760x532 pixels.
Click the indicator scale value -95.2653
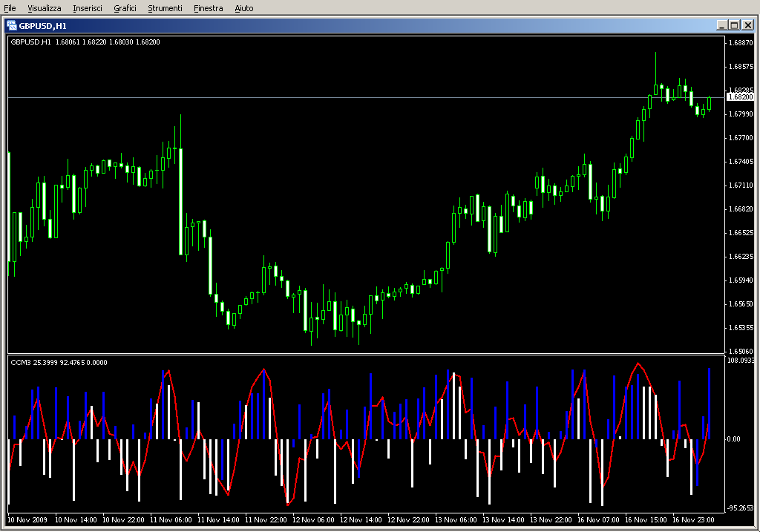[x=740, y=508]
